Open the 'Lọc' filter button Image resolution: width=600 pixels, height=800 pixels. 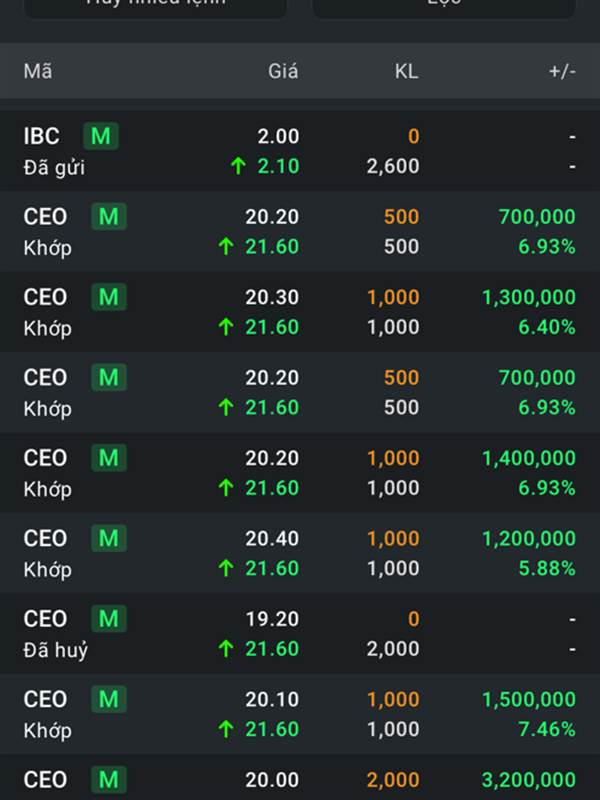click(443, 4)
